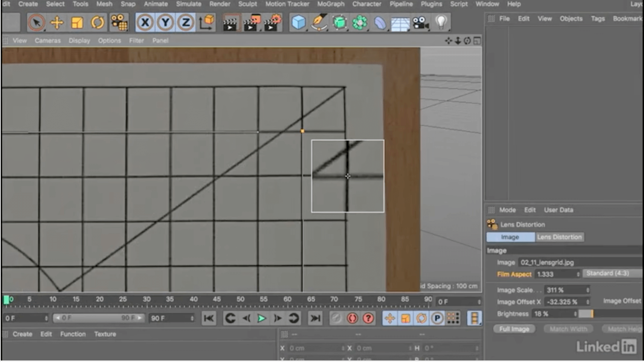Toggle the Y axis lock
644x362 pixels.
(165, 23)
